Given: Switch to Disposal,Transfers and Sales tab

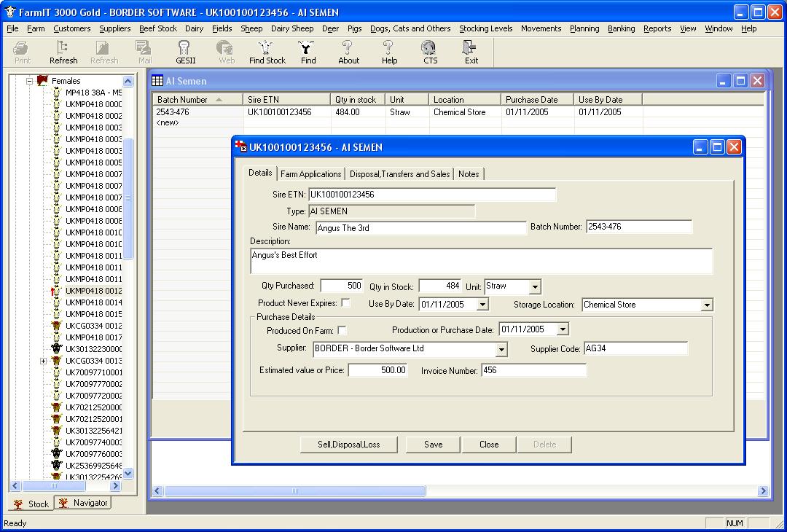Looking at the screenshot, I should point(399,174).
